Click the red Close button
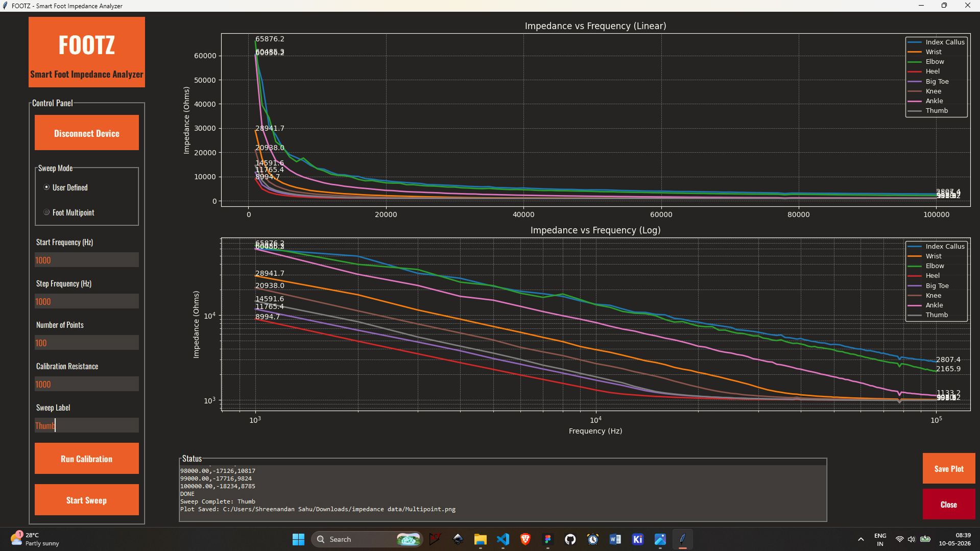 (949, 504)
